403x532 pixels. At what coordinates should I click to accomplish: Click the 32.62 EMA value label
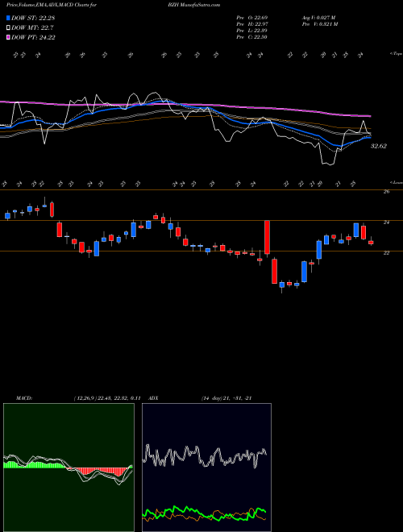pos(379,146)
